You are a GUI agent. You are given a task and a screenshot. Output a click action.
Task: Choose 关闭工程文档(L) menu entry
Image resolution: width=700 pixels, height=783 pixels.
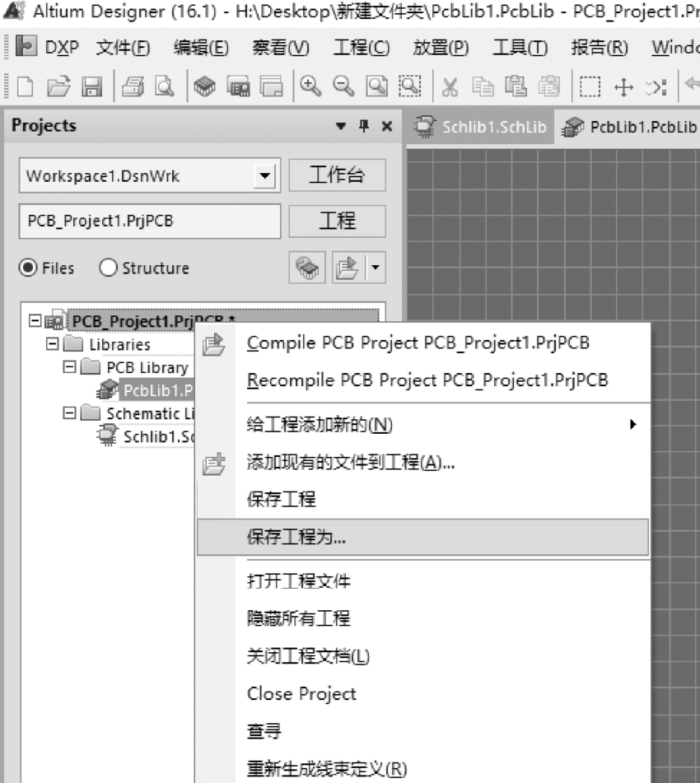(423, 655)
